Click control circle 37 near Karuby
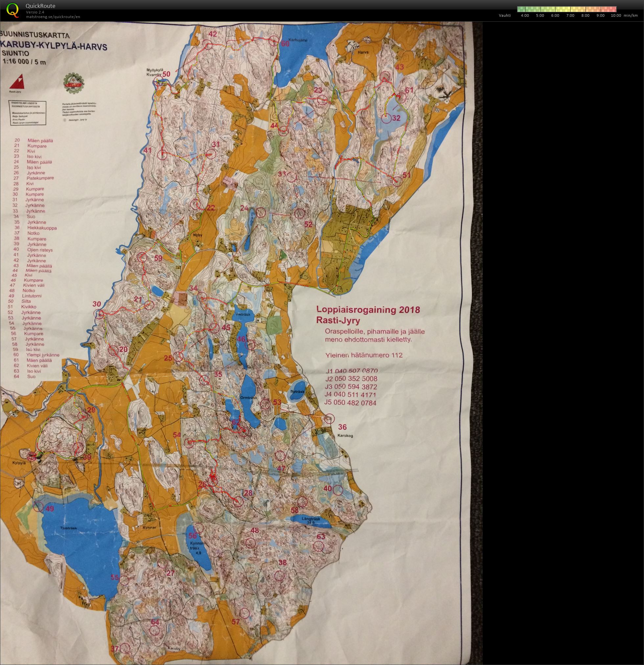644x665 pixels. pos(125,648)
